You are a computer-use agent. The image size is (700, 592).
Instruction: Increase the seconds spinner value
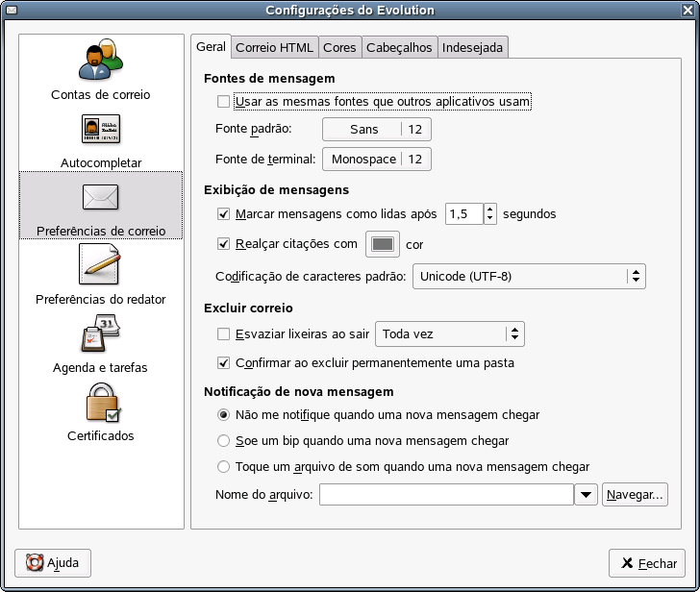[x=489, y=209]
